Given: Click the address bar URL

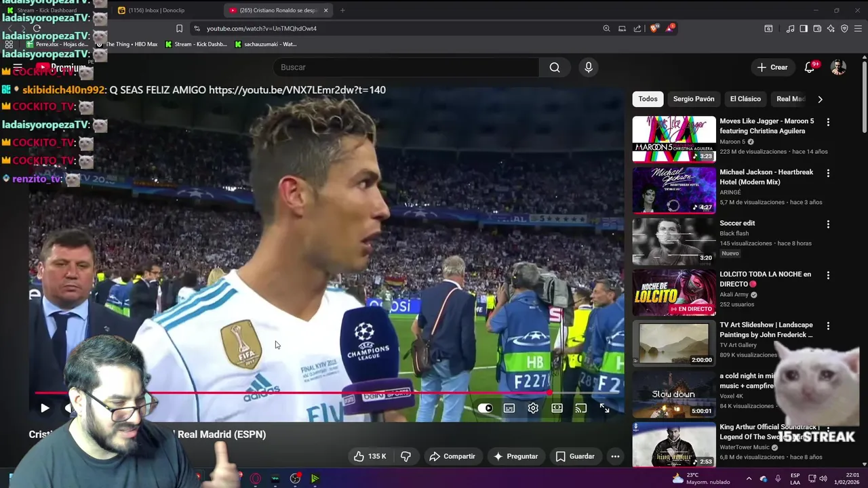Looking at the screenshot, I should [262, 28].
